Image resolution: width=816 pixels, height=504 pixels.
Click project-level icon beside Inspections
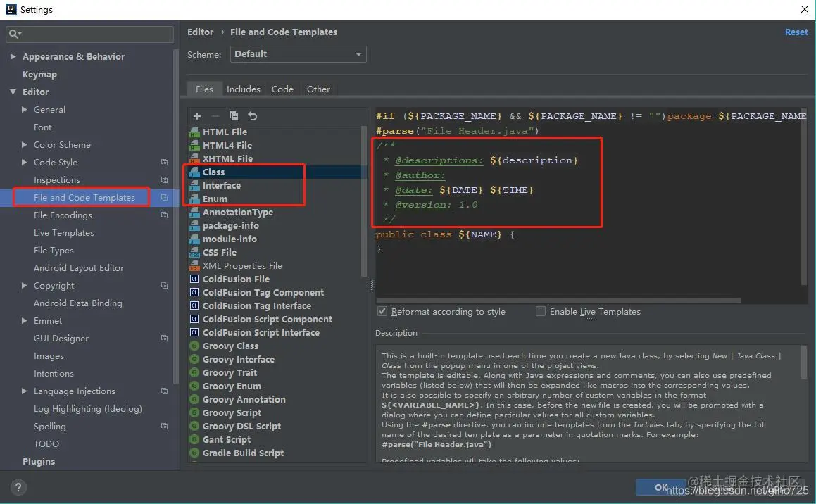click(x=165, y=180)
